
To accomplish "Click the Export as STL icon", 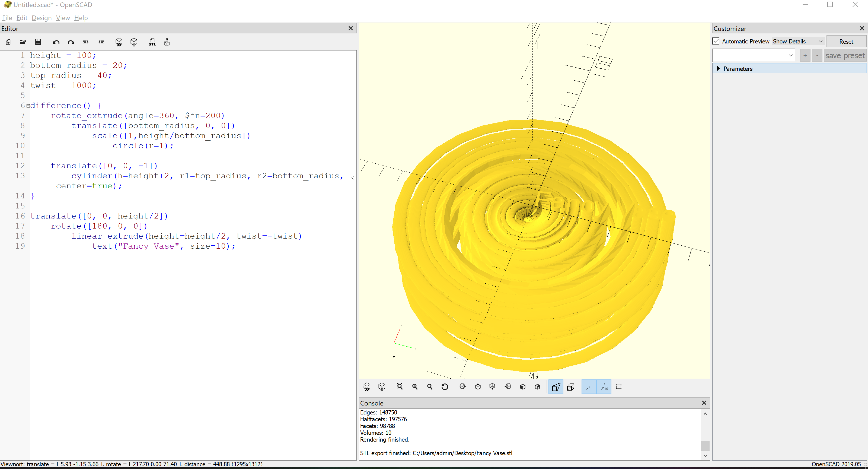I will pos(152,42).
